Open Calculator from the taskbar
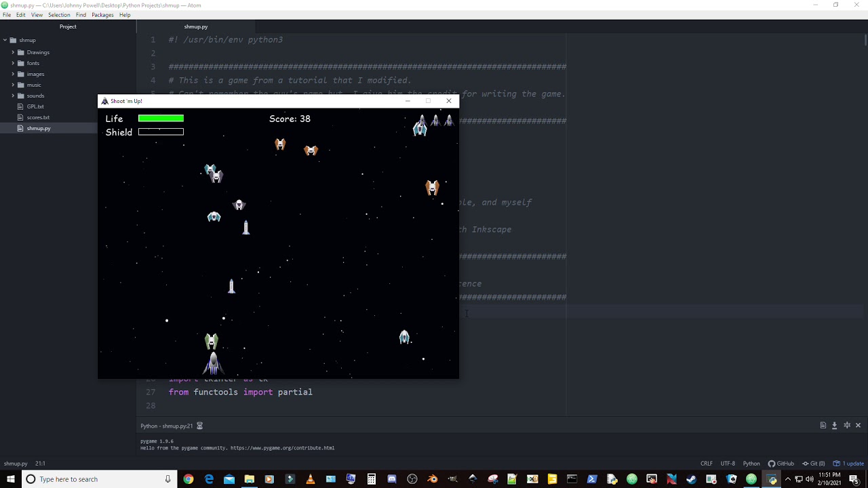The height and width of the screenshot is (488, 868). (x=372, y=479)
